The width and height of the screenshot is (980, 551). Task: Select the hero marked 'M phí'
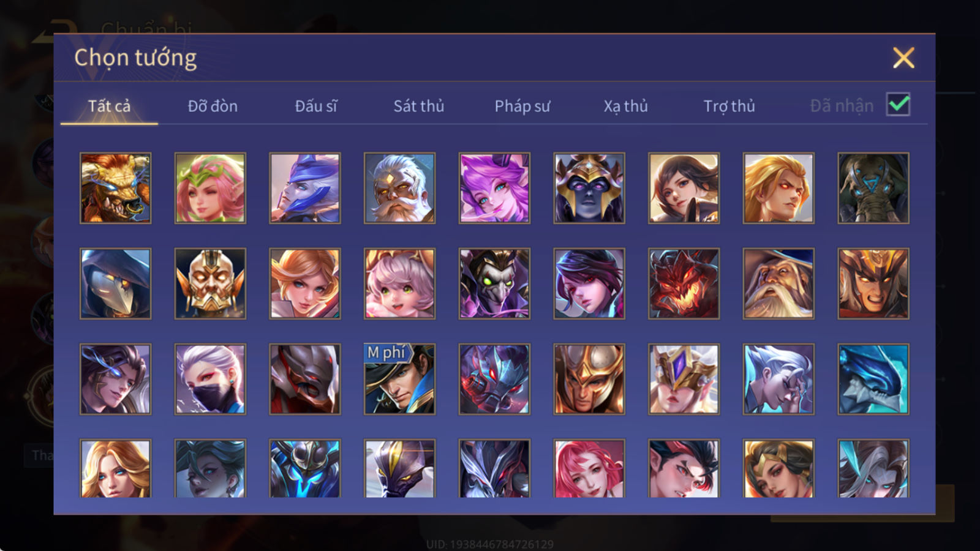tap(399, 379)
